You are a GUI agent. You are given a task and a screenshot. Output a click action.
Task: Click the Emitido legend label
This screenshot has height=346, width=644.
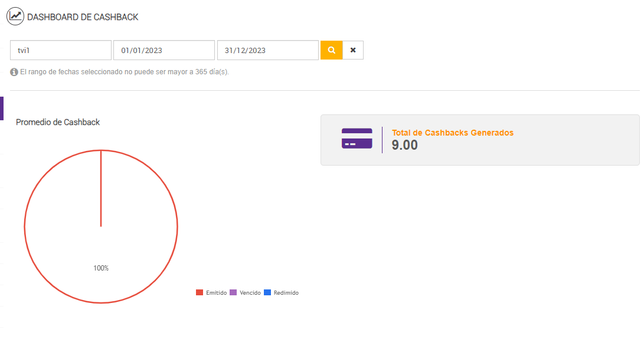pyautogui.click(x=216, y=293)
